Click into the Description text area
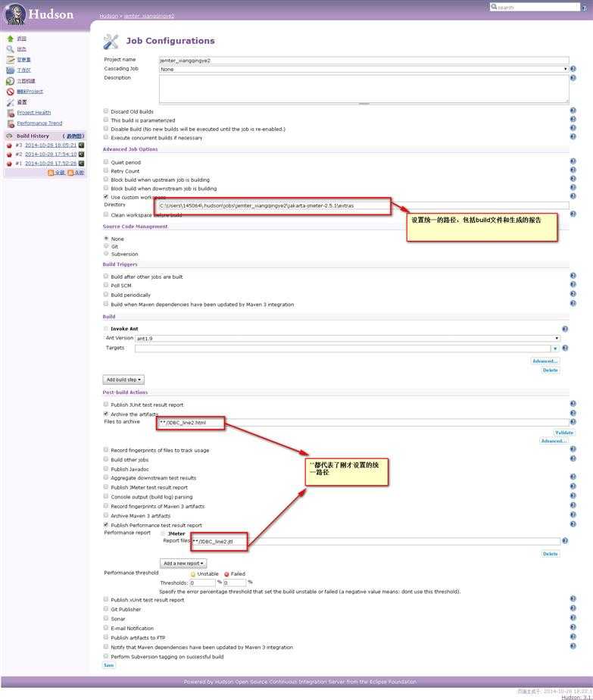This screenshot has height=700, width=593. (x=364, y=89)
